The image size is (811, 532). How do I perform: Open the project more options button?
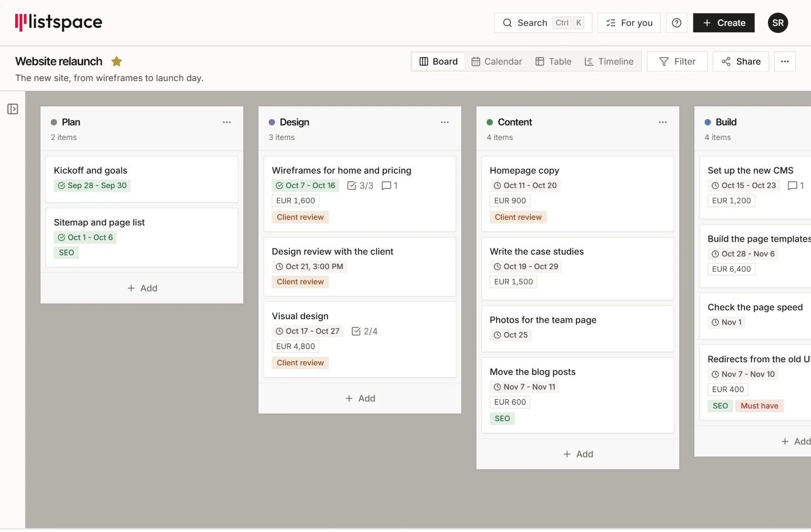tap(785, 61)
